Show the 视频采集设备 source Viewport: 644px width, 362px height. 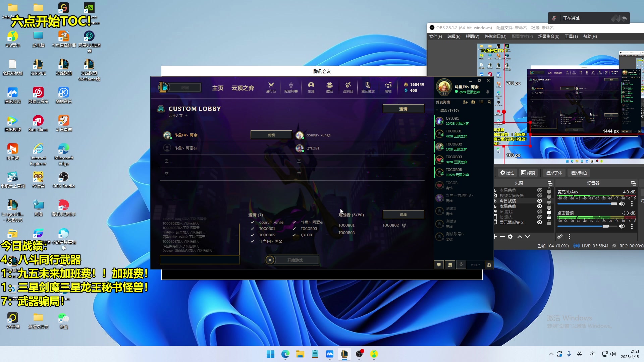point(540,195)
